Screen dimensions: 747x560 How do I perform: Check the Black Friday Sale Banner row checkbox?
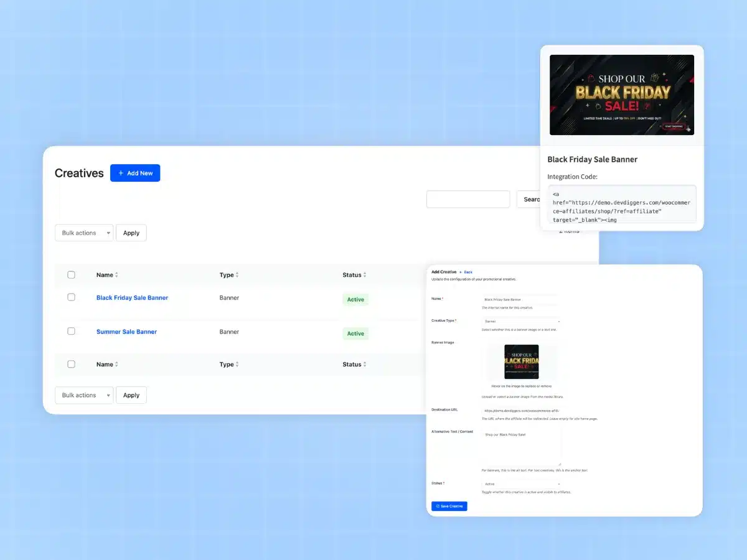[x=71, y=297]
